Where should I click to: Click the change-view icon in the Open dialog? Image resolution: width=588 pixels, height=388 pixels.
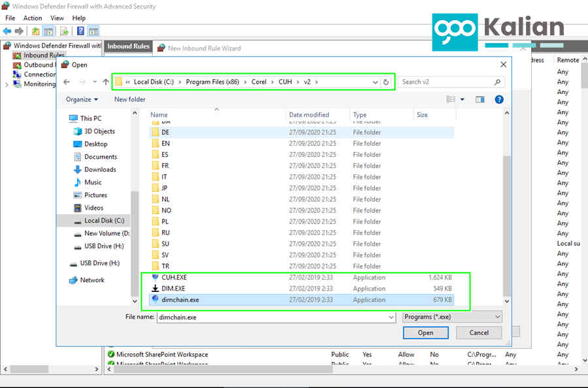[x=451, y=99]
